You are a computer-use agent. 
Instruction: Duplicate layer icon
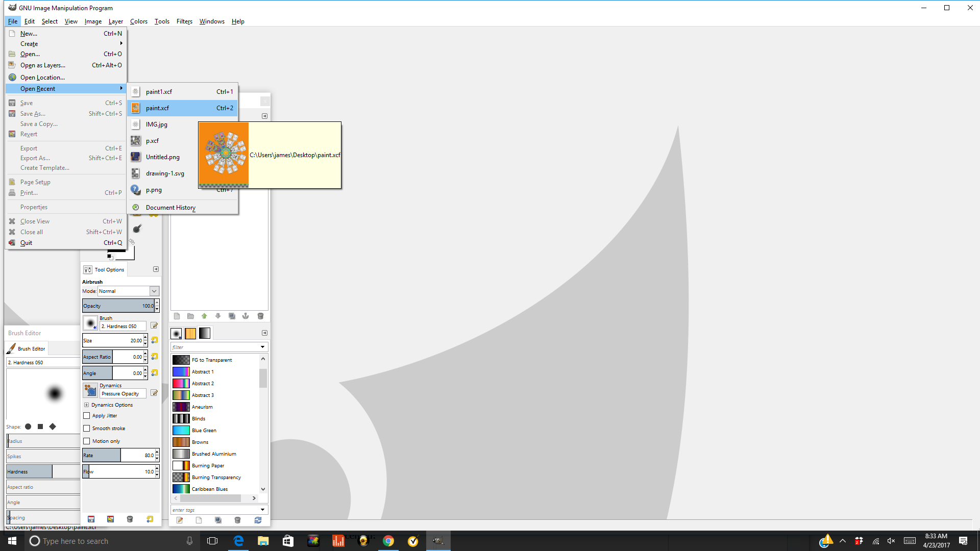232,316
